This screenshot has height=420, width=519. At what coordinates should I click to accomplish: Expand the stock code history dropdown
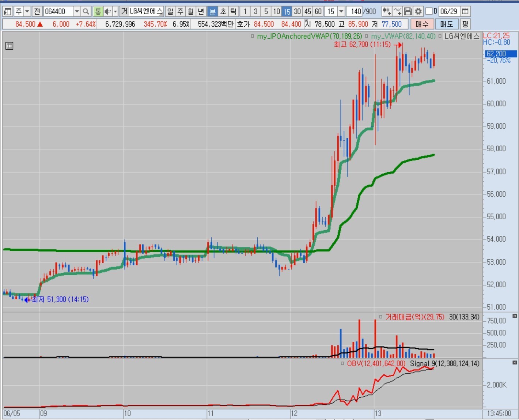(77, 12)
